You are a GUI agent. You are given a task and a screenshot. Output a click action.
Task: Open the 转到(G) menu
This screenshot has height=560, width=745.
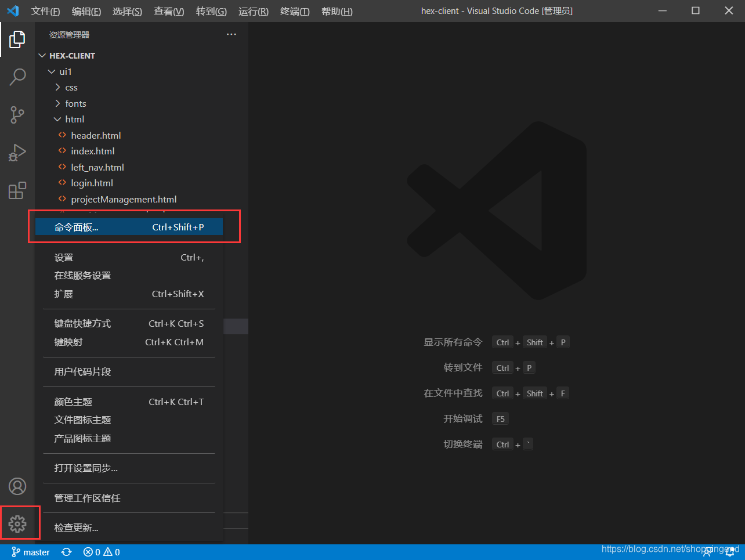click(211, 11)
